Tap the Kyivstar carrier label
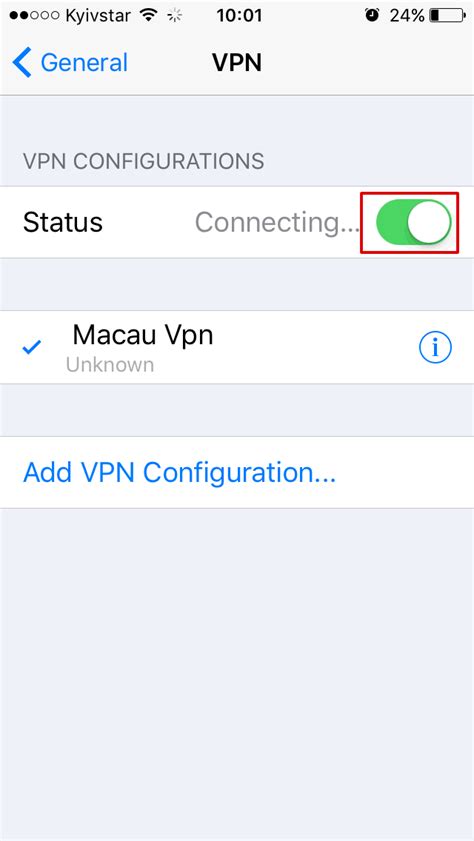The height and width of the screenshot is (841, 474). (98, 16)
